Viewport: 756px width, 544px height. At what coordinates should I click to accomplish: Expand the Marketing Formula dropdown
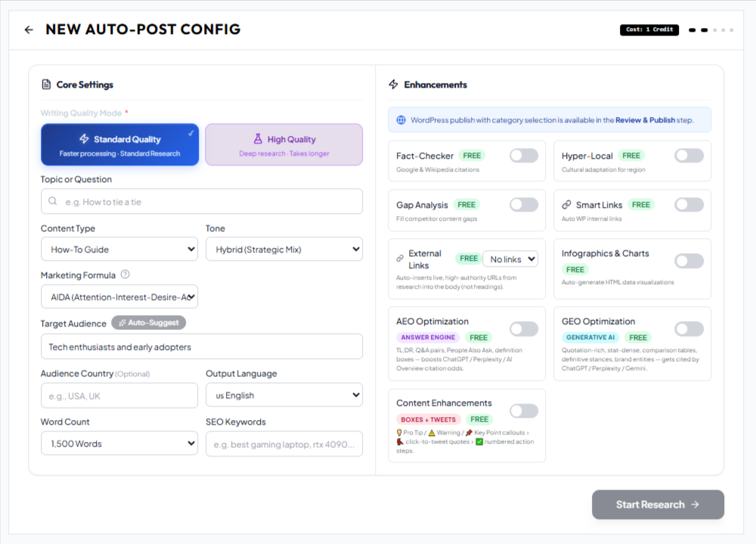(119, 297)
